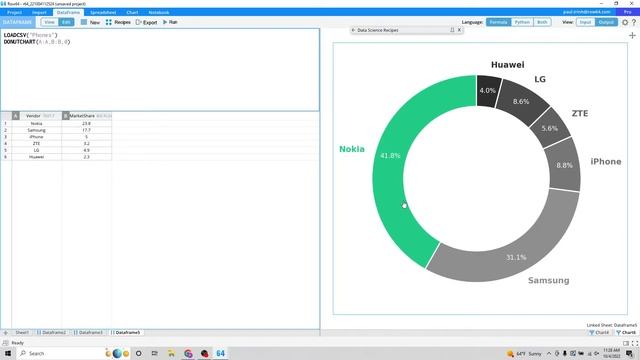Click the ZTE 5.6% donut segment

click(x=549, y=128)
